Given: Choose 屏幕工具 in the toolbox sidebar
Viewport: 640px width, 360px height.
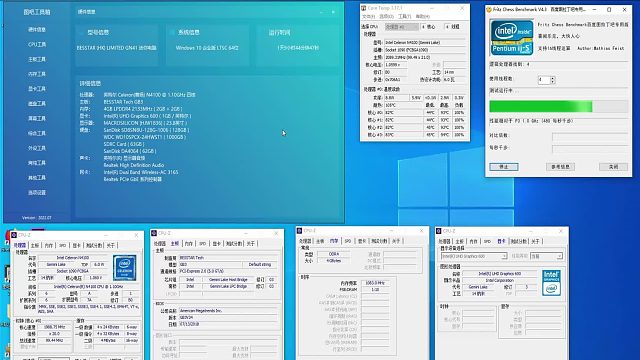Looking at the screenshot, I should click(37, 118).
